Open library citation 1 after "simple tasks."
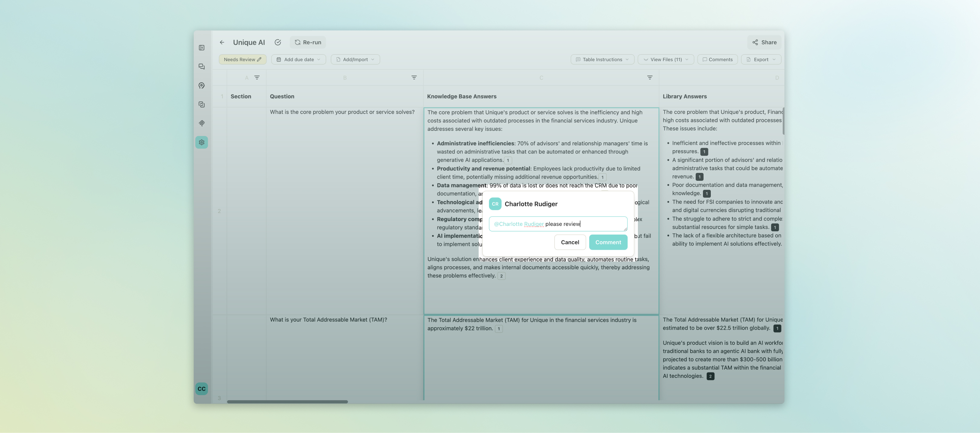The image size is (980, 433). pos(775,227)
